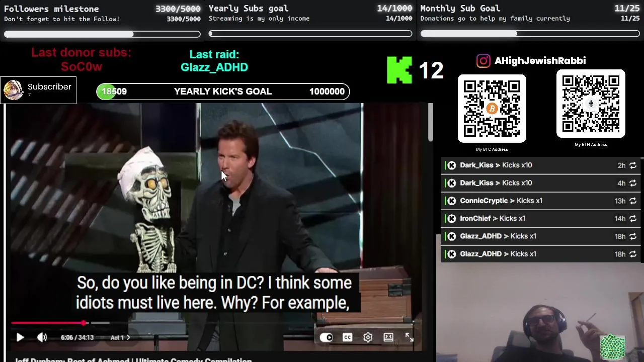
Task: Click the My BTC Address label
Action: click(x=492, y=149)
